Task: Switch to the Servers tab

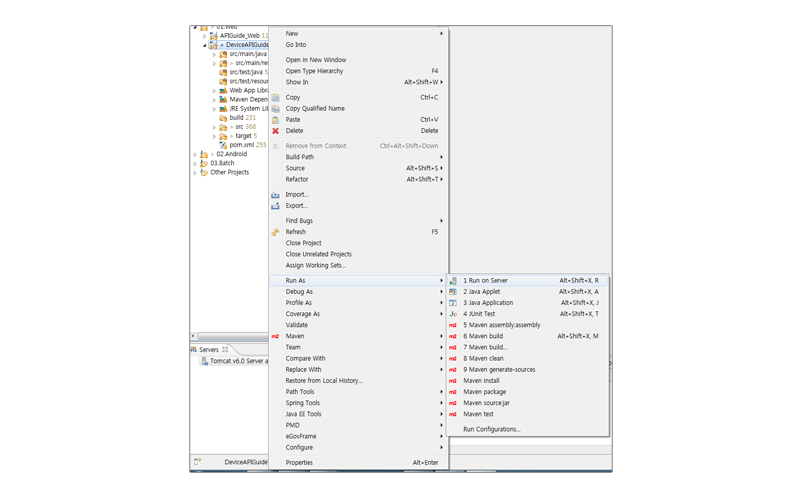Action: 208,350
